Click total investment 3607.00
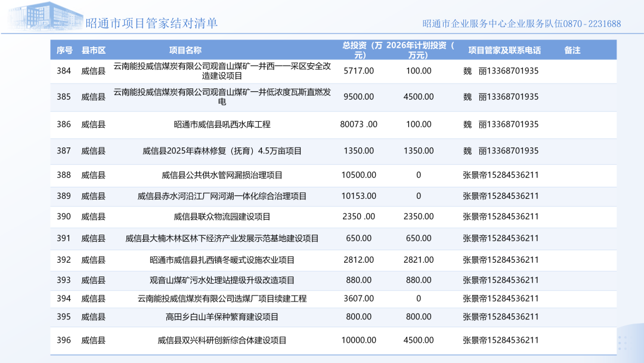Image resolution: width=644 pixels, height=363 pixels. 358,299
